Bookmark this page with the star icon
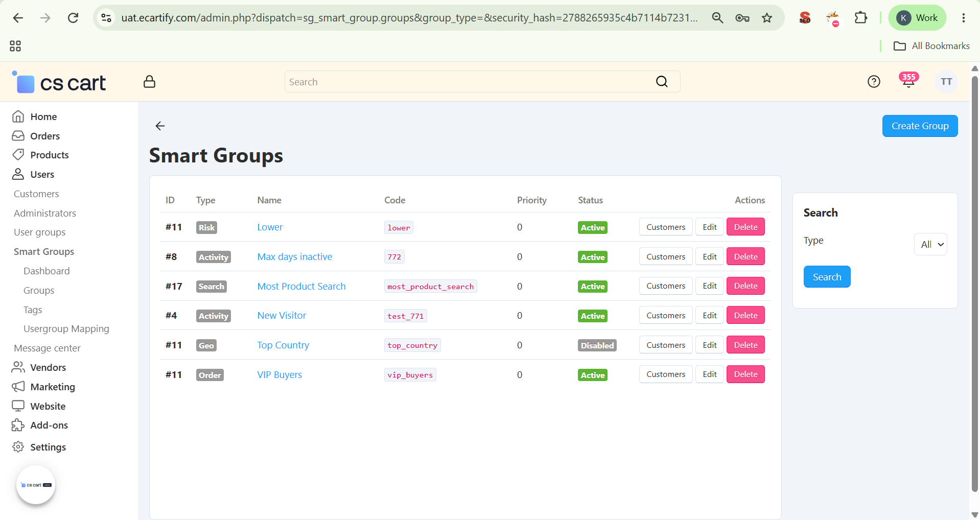 [767, 18]
